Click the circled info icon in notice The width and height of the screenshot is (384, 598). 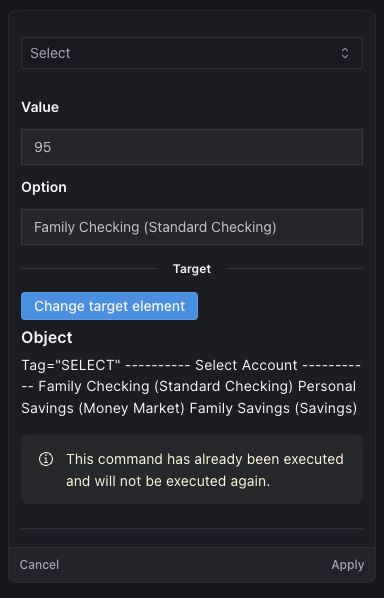(46, 459)
